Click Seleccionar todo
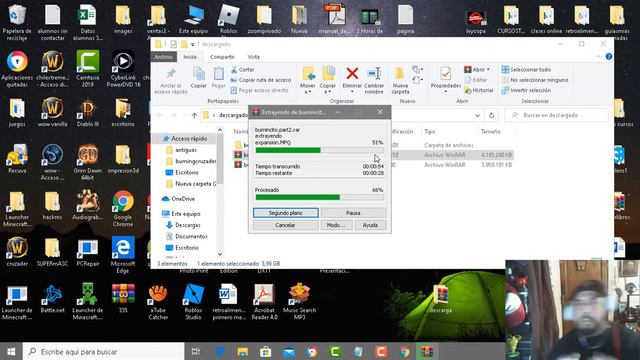The image size is (640, 360). pos(527,70)
